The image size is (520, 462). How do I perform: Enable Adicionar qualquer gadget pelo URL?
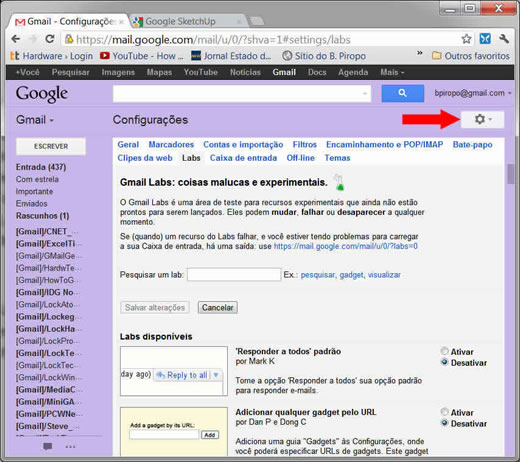(x=444, y=412)
